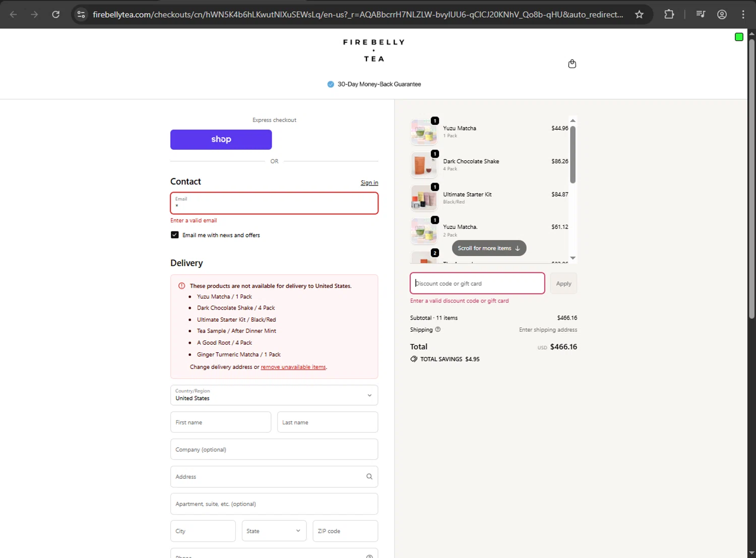Open Chrome's three-dot menu
756x558 pixels.
coord(743,14)
